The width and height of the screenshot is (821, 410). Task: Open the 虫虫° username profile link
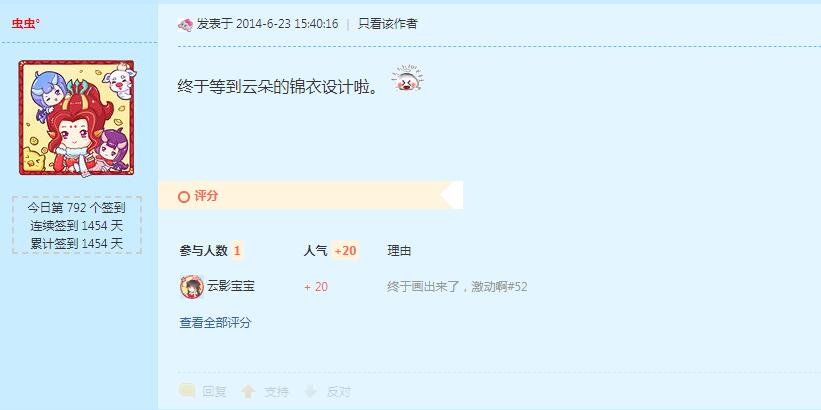[26, 24]
